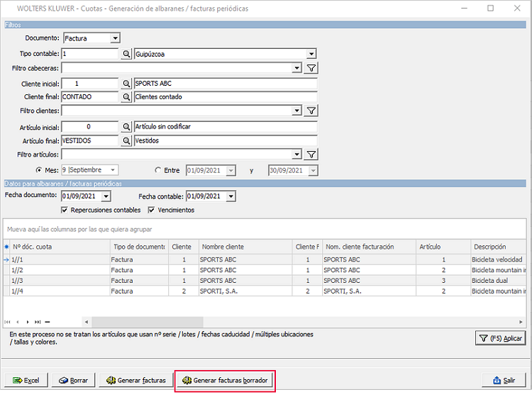The image size is (532, 397).
Task: Open search lookup for Artículo final
Action: tap(126, 140)
